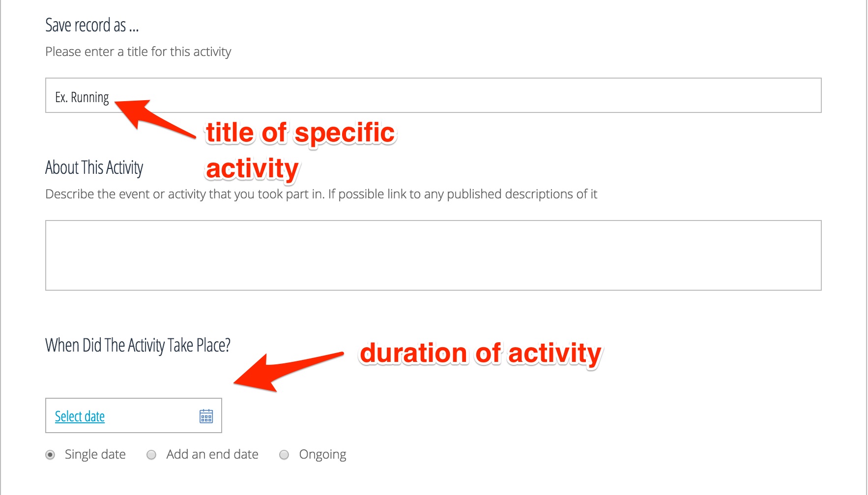The image size is (868, 495).
Task: Open the calendar icon in date field
Action: [x=206, y=416]
